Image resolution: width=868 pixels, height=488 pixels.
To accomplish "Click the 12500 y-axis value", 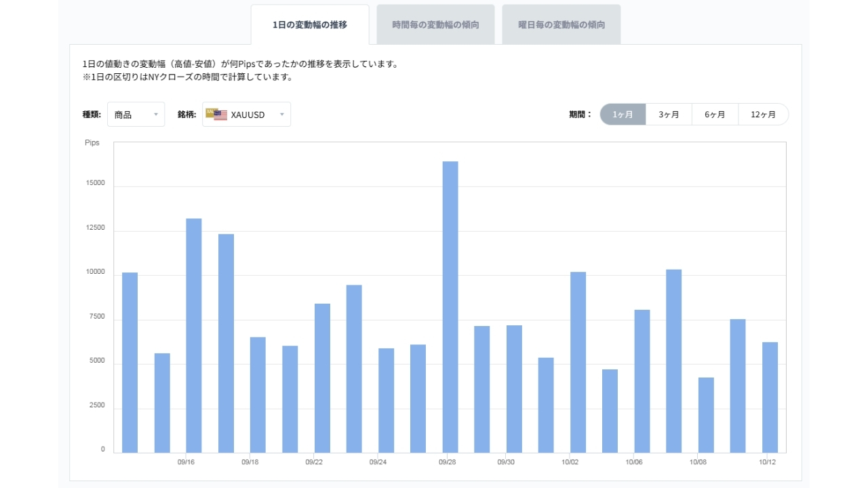I will [x=95, y=228].
